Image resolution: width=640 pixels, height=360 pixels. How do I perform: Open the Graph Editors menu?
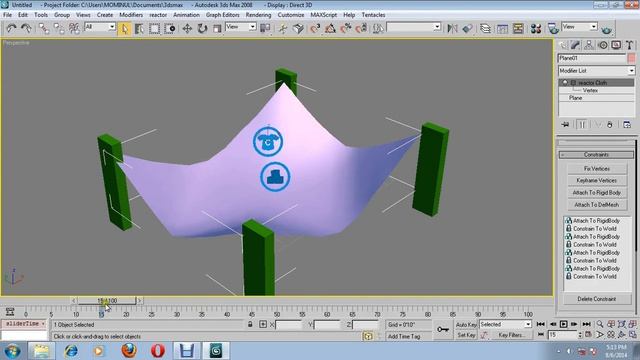222,15
